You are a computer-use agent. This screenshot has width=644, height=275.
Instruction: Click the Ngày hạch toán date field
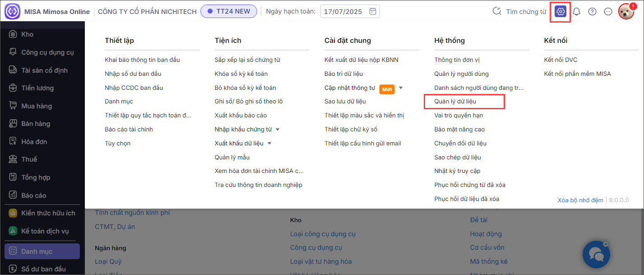pos(350,12)
